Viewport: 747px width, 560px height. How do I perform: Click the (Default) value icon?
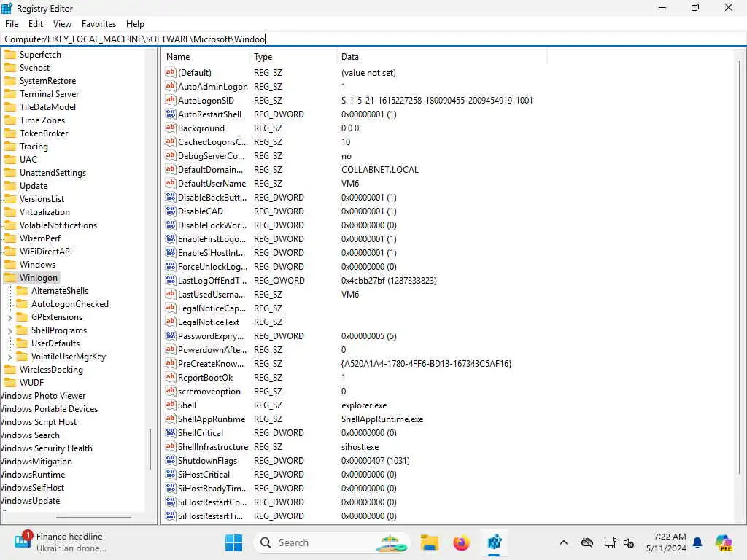click(x=171, y=72)
